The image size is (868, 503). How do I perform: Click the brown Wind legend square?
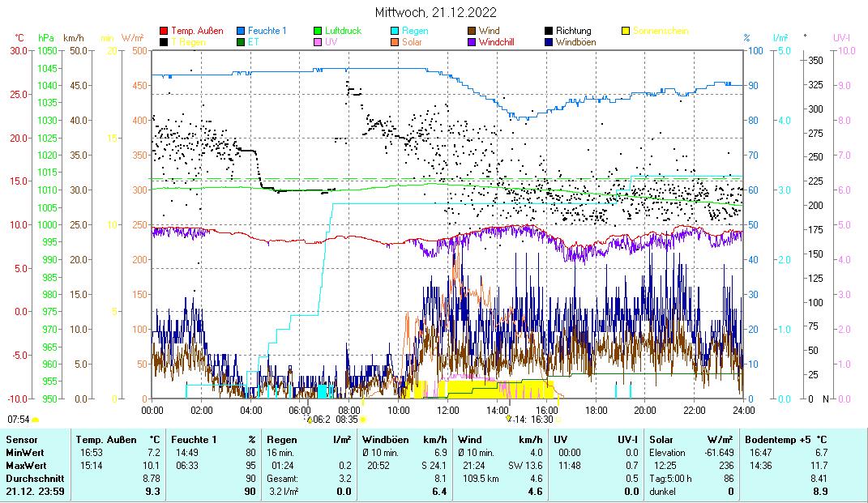pyautogui.click(x=472, y=32)
